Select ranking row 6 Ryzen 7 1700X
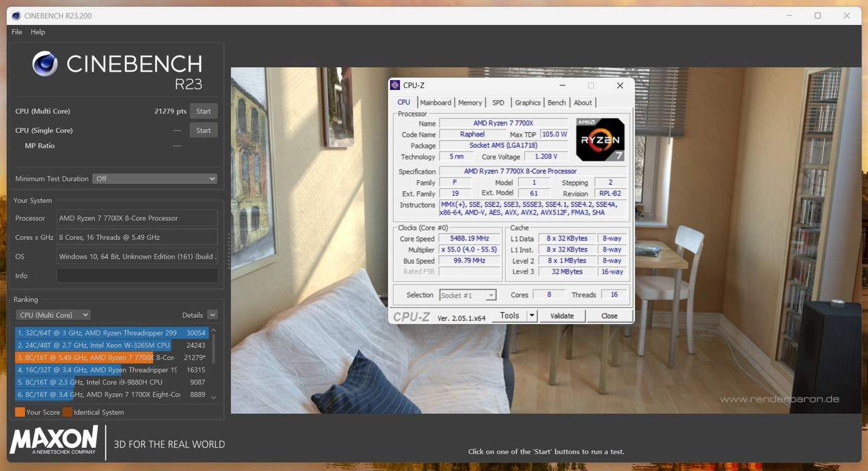Viewport: 868px width, 471px height. point(111,394)
